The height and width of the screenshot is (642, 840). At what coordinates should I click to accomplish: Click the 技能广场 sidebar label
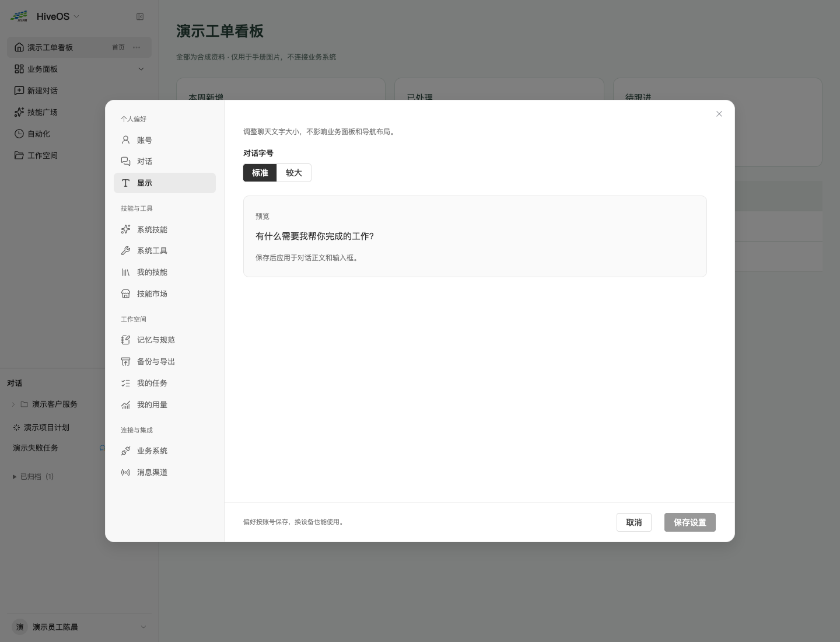[43, 112]
